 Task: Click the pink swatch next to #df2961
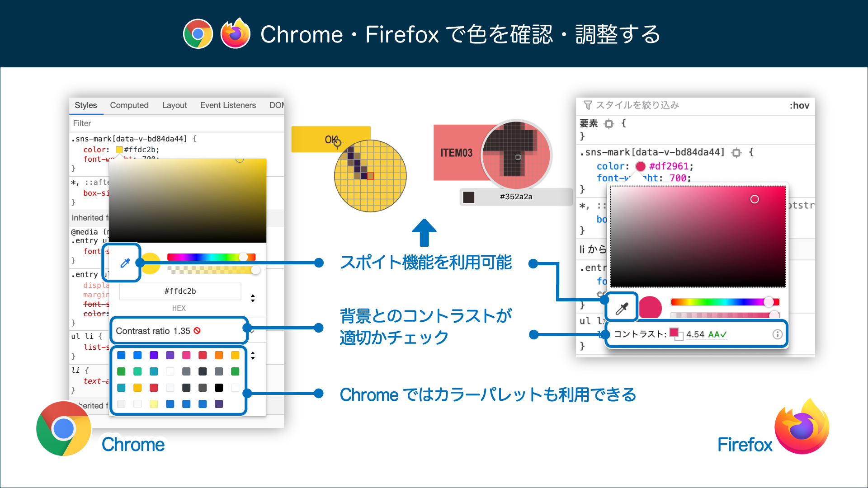pos(640,166)
